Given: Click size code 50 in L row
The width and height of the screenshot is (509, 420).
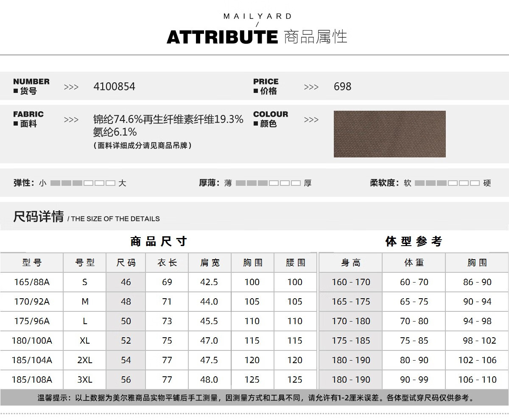Looking at the screenshot, I should pos(126,321).
